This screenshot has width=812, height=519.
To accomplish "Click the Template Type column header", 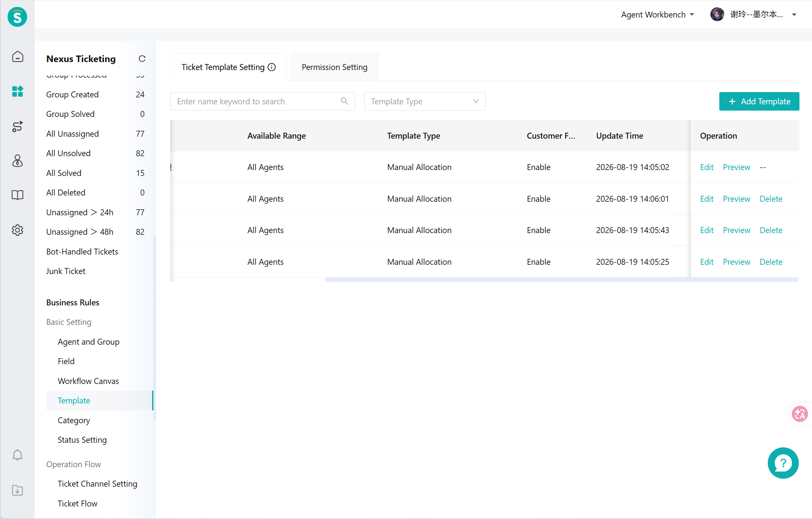I will coord(413,136).
